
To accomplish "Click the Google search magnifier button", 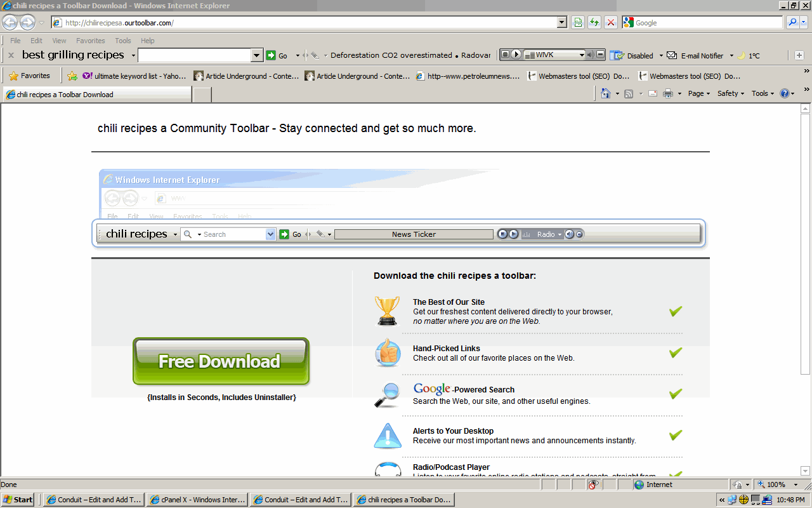I will 792,22.
